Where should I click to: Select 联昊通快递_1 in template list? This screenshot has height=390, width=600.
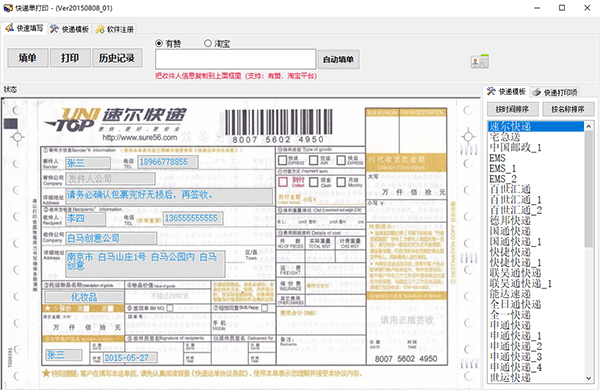[536, 284]
